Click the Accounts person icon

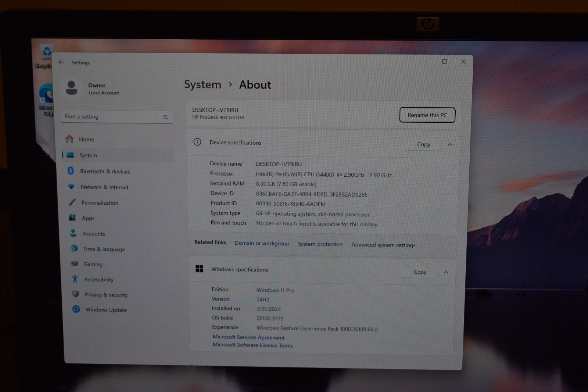tap(73, 233)
